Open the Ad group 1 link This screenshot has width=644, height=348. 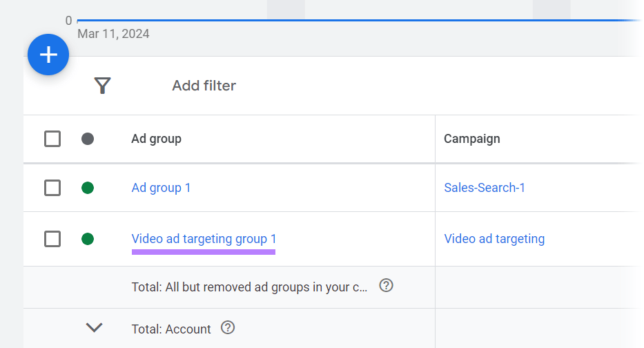[x=161, y=188]
